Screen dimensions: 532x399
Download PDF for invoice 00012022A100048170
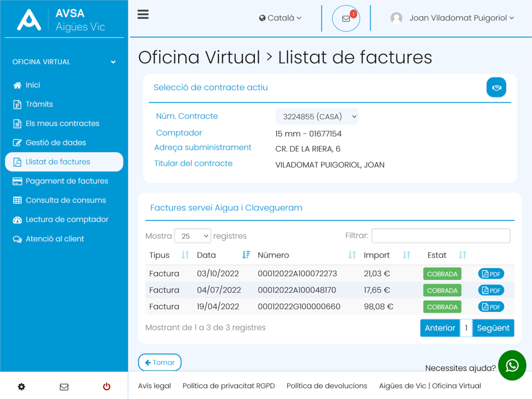click(x=491, y=290)
